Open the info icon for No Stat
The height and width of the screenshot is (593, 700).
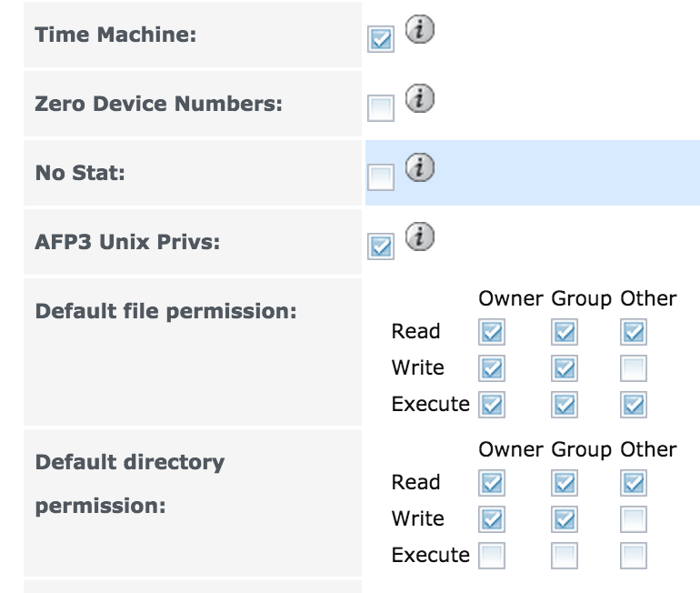point(419,167)
